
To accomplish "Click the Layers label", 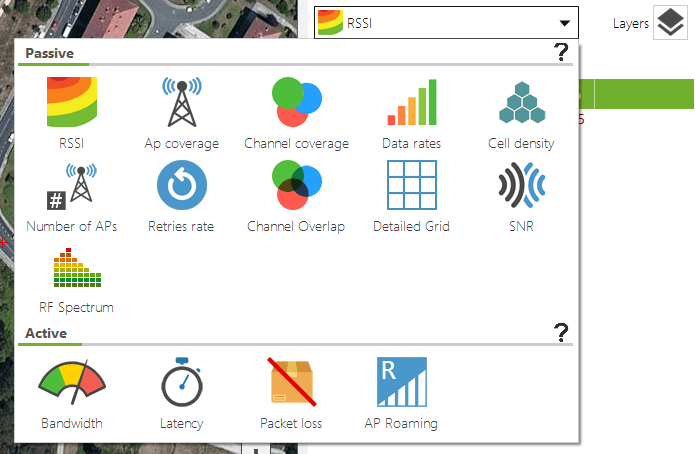I will tap(631, 23).
